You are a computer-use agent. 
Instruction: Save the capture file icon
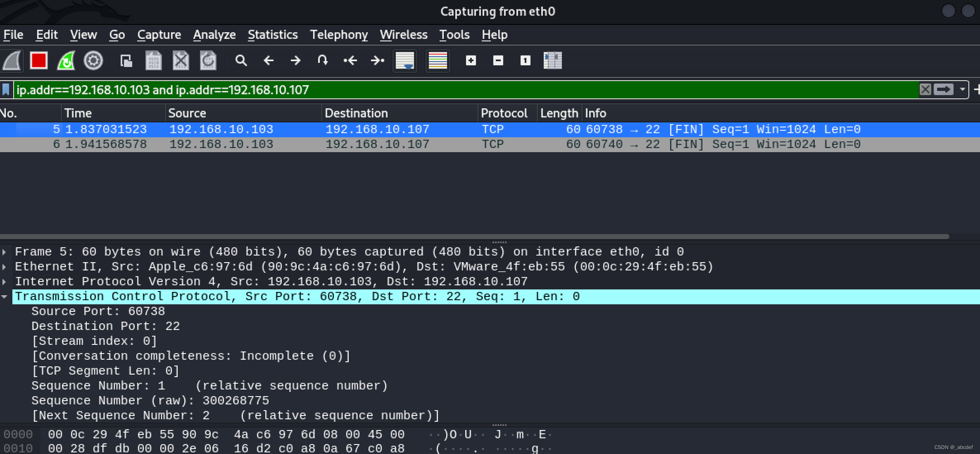[153, 61]
